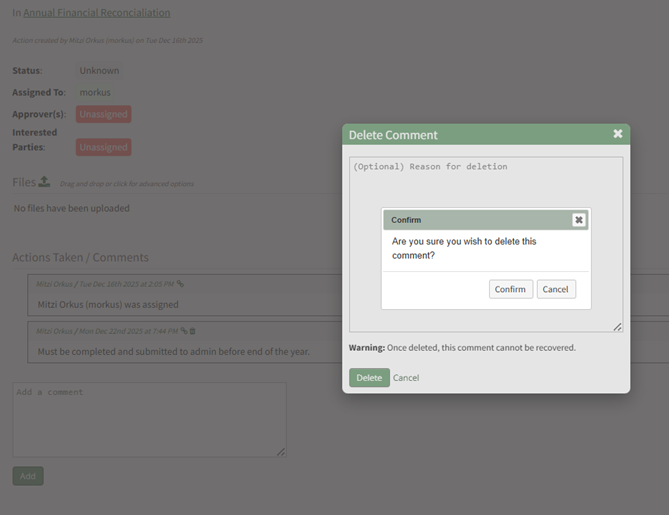The width and height of the screenshot is (669, 515).
Task: Close the Confirm dialog with the X
Action: [578, 220]
